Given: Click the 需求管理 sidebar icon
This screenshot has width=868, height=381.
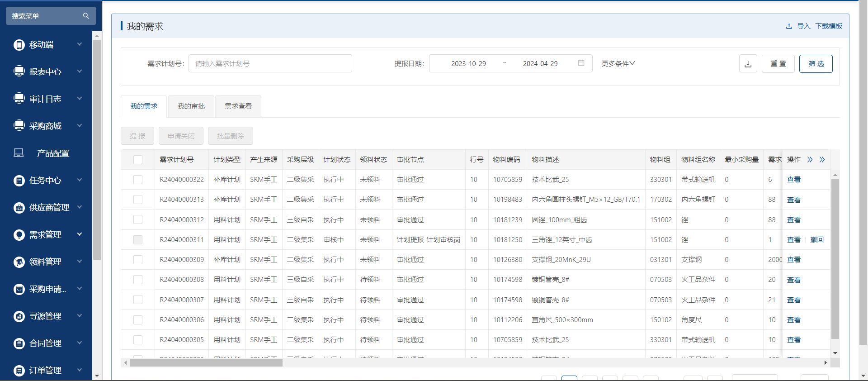Looking at the screenshot, I should pos(19,235).
